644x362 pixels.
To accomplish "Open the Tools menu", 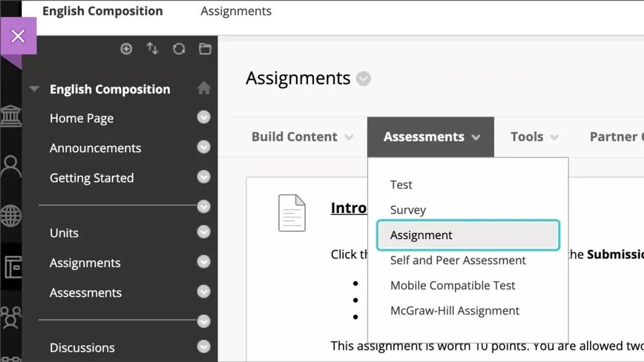I will tap(535, 137).
